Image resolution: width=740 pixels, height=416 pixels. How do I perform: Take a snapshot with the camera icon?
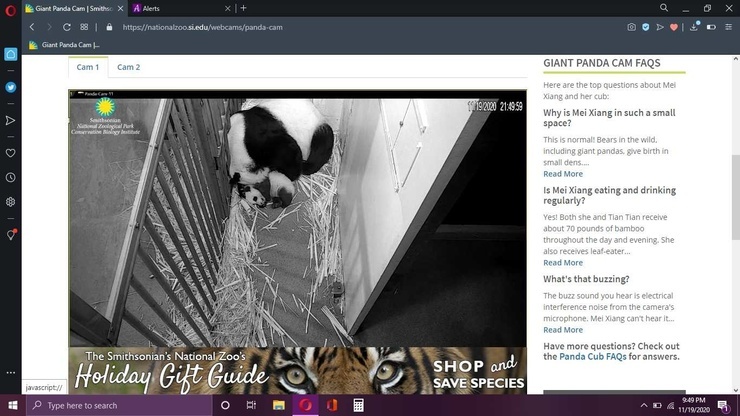pyautogui.click(x=631, y=27)
